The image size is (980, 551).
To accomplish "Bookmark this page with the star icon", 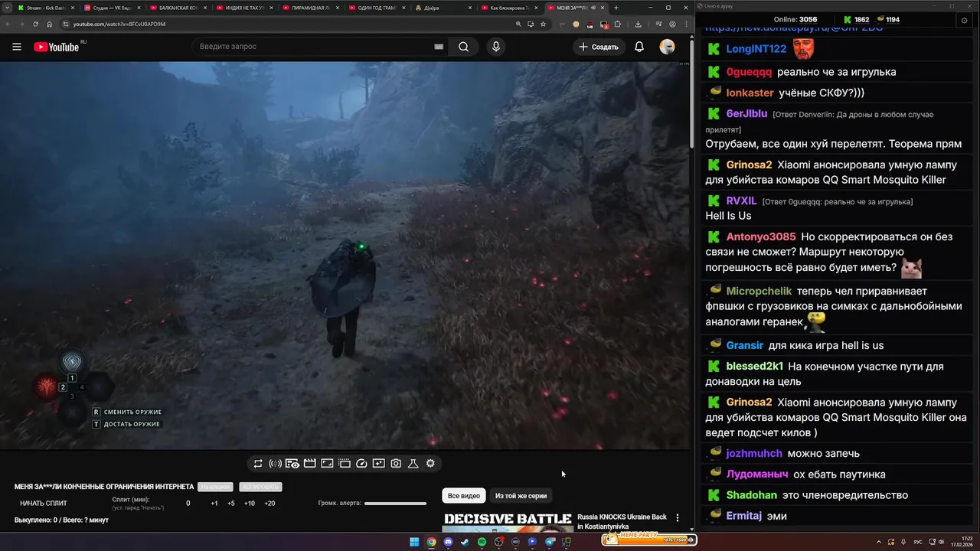I will point(543,24).
